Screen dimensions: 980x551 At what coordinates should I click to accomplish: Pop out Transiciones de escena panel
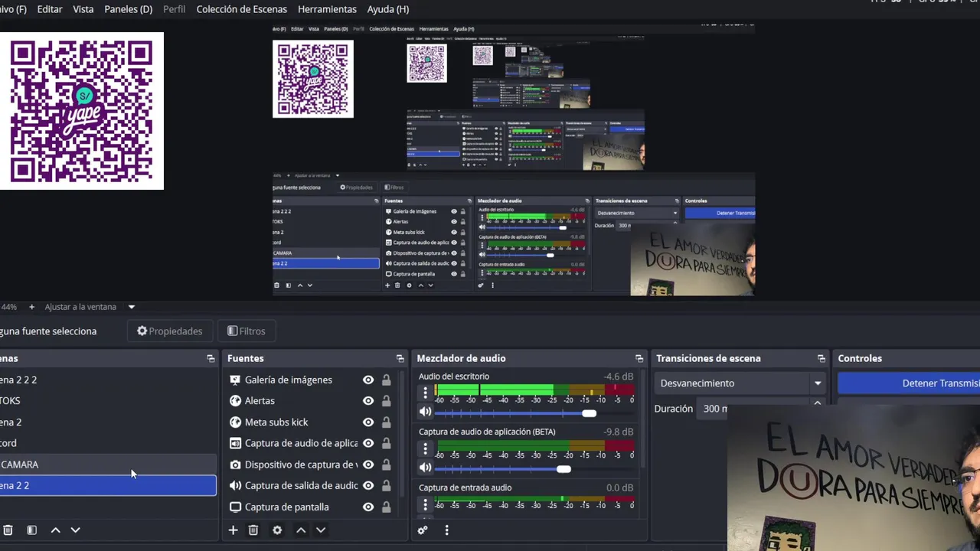[822, 358]
